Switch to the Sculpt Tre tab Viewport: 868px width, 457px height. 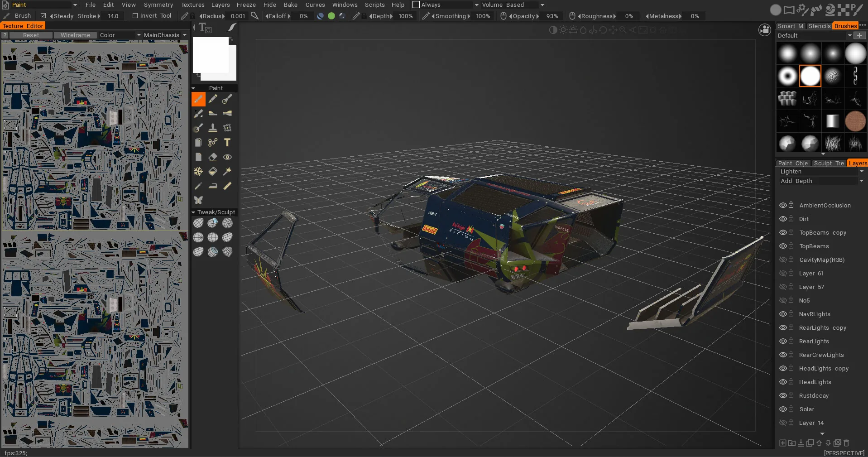pyautogui.click(x=829, y=163)
